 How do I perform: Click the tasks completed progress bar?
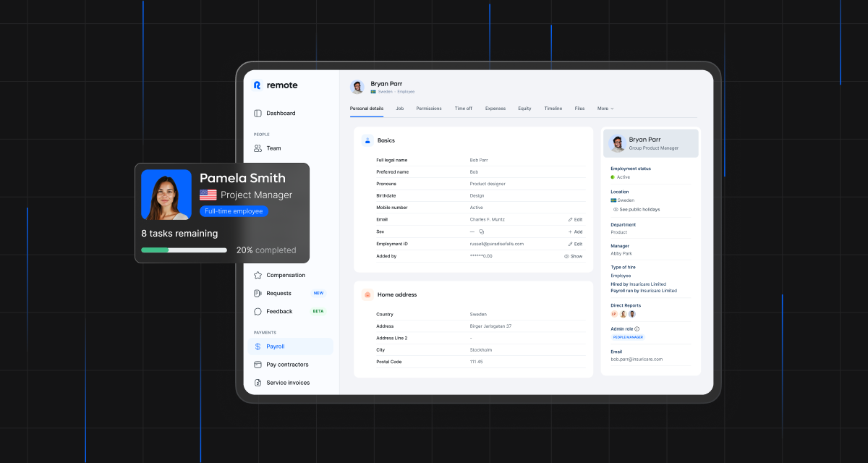184,250
